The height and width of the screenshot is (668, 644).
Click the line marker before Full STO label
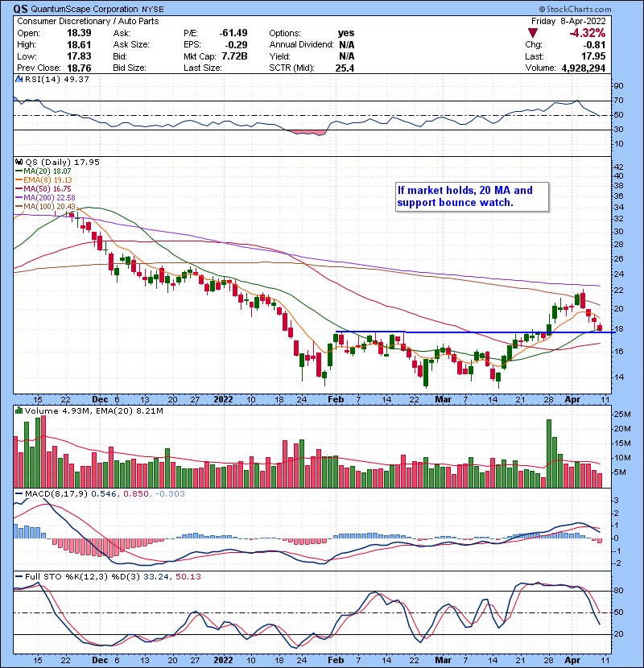click(x=19, y=577)
